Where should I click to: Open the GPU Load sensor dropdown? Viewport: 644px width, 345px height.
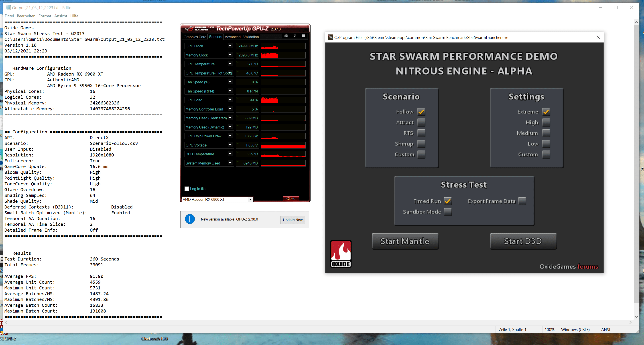(230, 100)
